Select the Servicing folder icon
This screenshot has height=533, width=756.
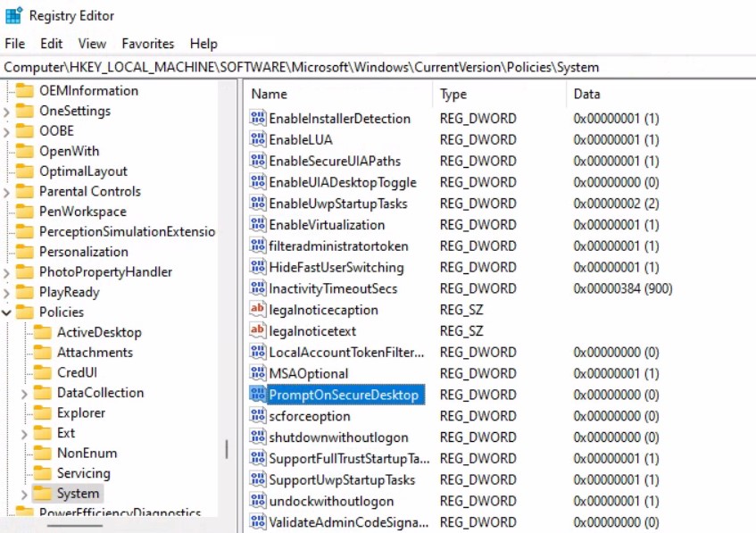[43, 473]
